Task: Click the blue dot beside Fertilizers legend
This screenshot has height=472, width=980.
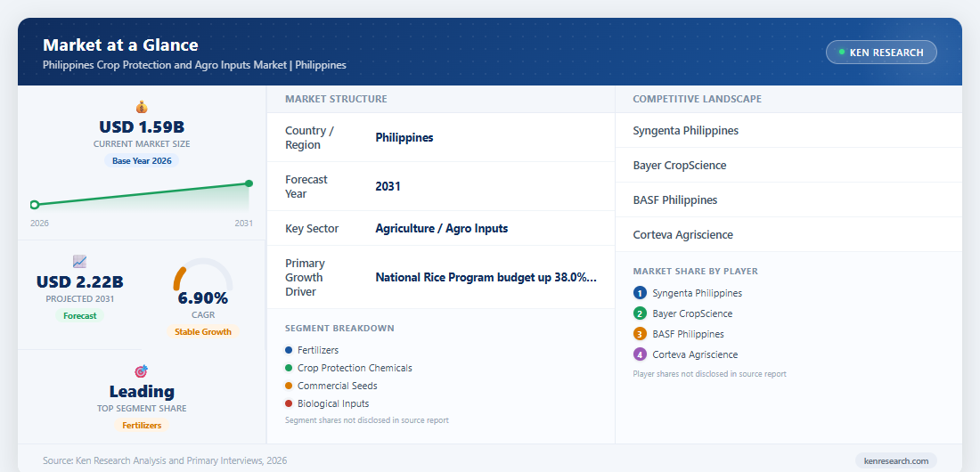Action: point(288,350)
